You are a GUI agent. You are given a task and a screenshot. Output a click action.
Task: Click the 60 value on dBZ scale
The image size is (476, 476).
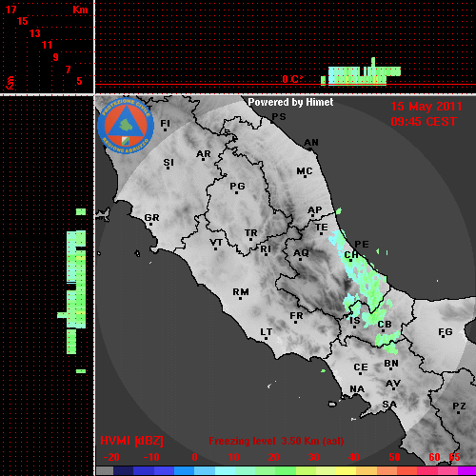[434, 457]
